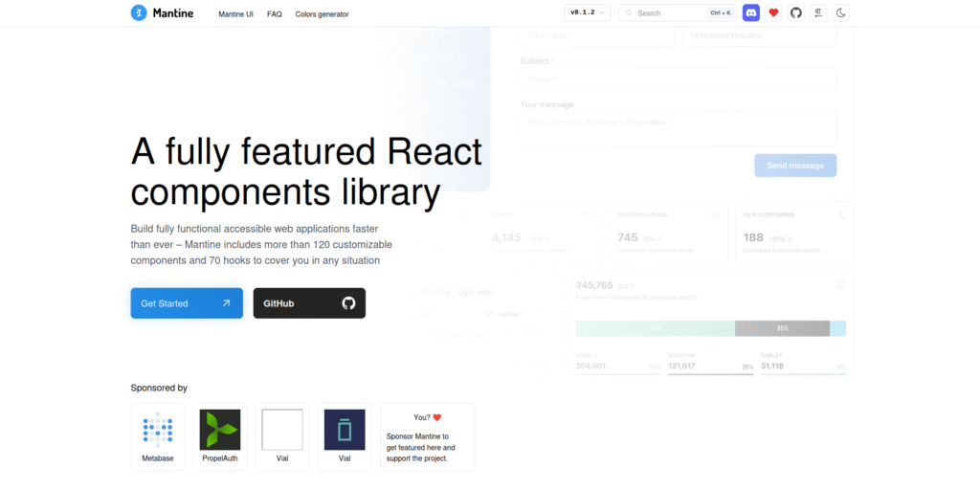Click the 121,017 desktop value

coord(681,366)
